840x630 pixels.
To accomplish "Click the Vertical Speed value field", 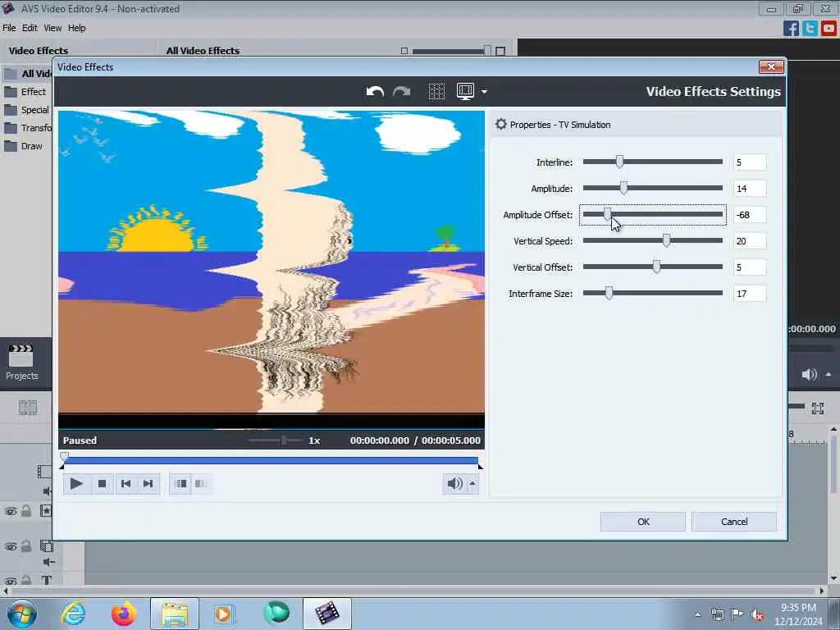I will (x=750, y=241).
